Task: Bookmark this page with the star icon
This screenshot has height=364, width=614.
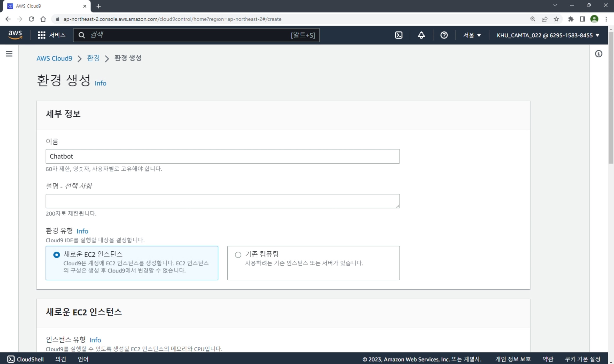Action: (556, 19)
